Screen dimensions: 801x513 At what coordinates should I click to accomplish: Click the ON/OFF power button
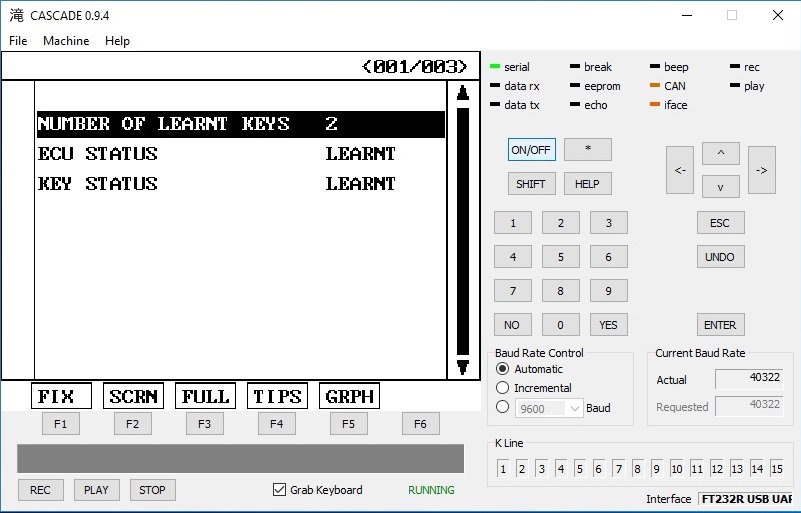pyautogui.click(x=531, y=149)
